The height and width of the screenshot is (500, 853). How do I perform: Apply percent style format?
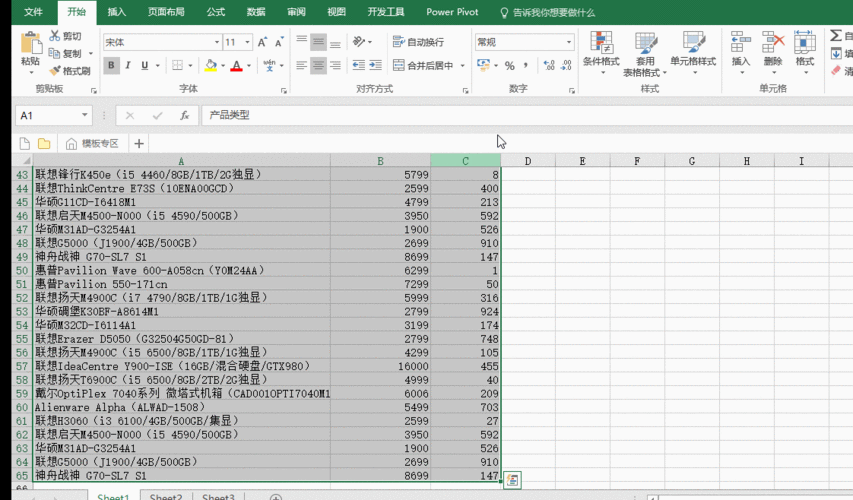[x=510, y=65]
